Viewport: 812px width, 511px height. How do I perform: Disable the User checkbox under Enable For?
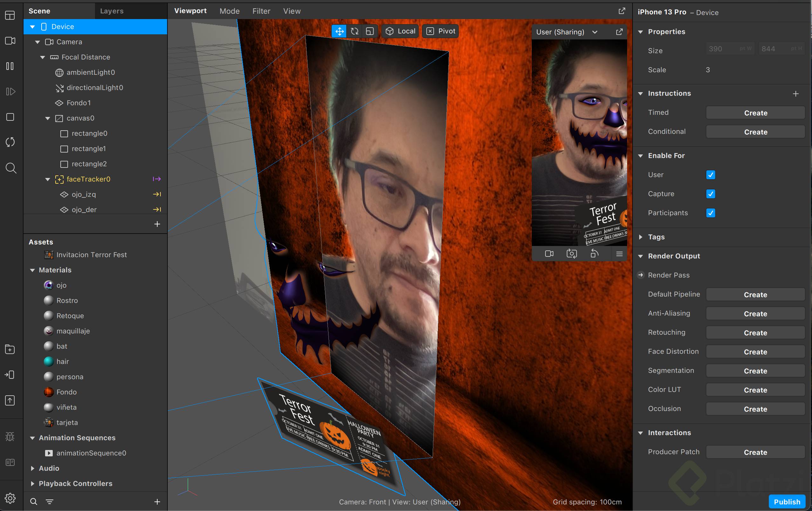pos(711,175)
